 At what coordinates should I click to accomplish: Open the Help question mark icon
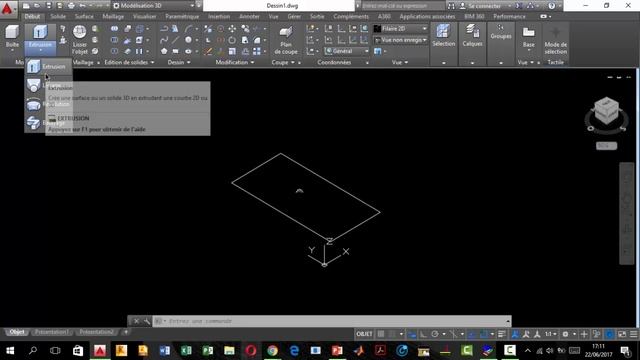pyautogui.click(x=552, y=6)
